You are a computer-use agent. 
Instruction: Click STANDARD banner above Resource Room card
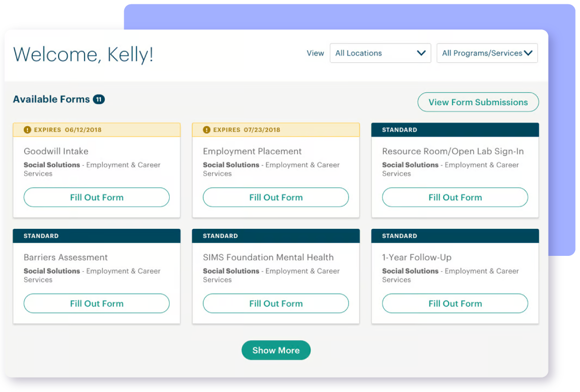tap(455, 130)
